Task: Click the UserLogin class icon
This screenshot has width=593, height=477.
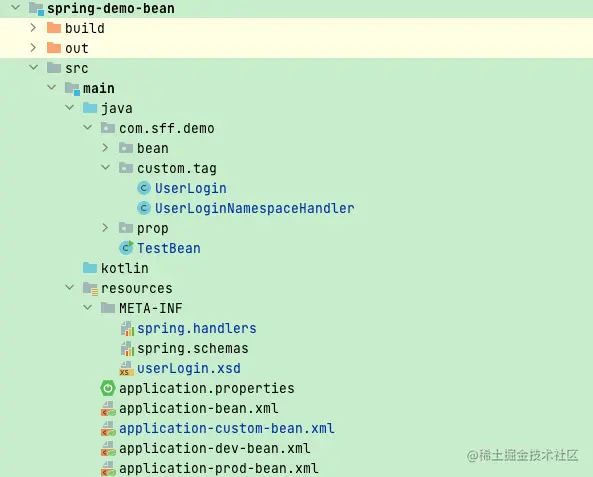Action: point(144,188)
